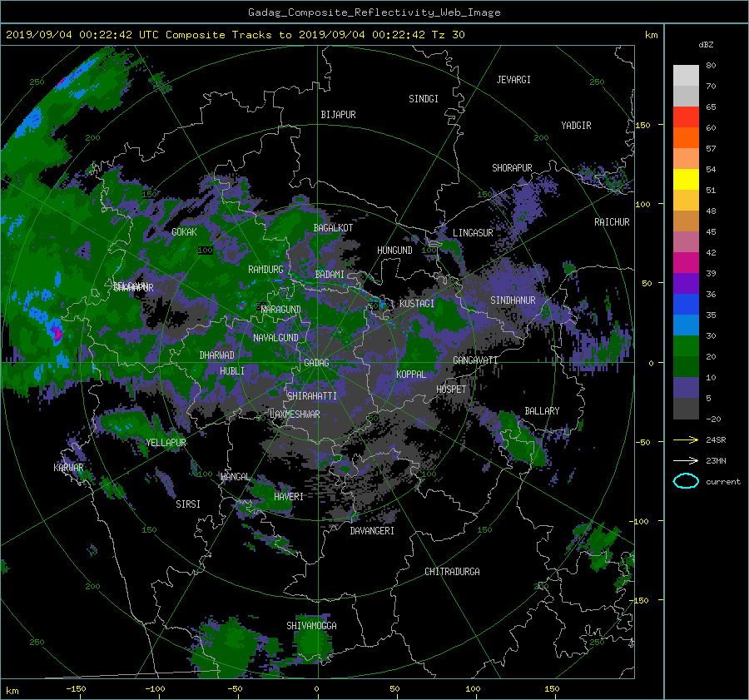Click the LAXMESHWAR city label
Viewport: 749px width, 700px height.
[295, 415]
